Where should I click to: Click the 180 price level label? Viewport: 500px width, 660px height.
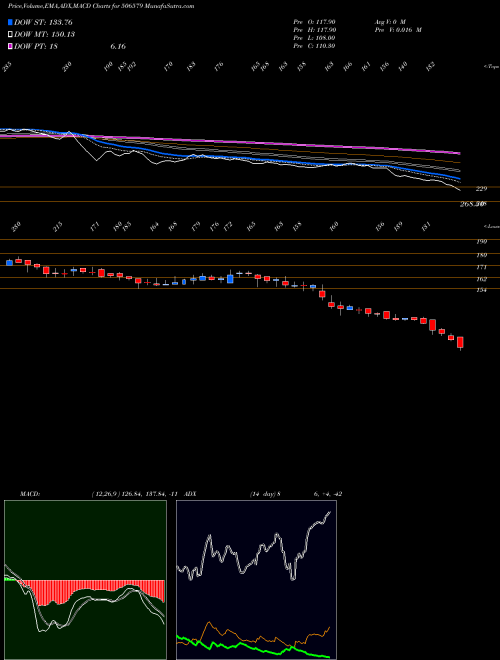tap(481, 255)
